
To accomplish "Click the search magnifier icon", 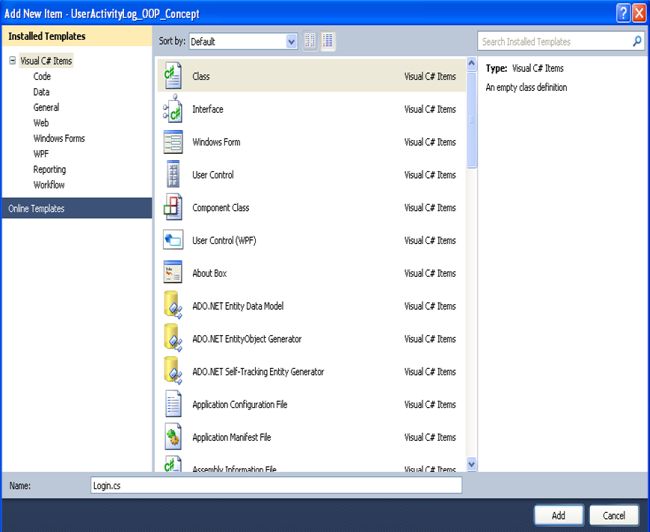I will click(637, 41).
